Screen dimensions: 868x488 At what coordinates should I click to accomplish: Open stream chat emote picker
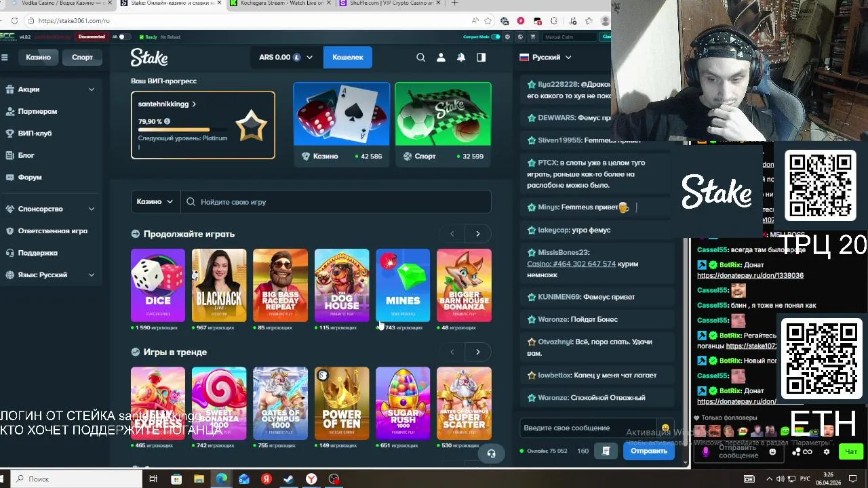(x=772, y=451)
